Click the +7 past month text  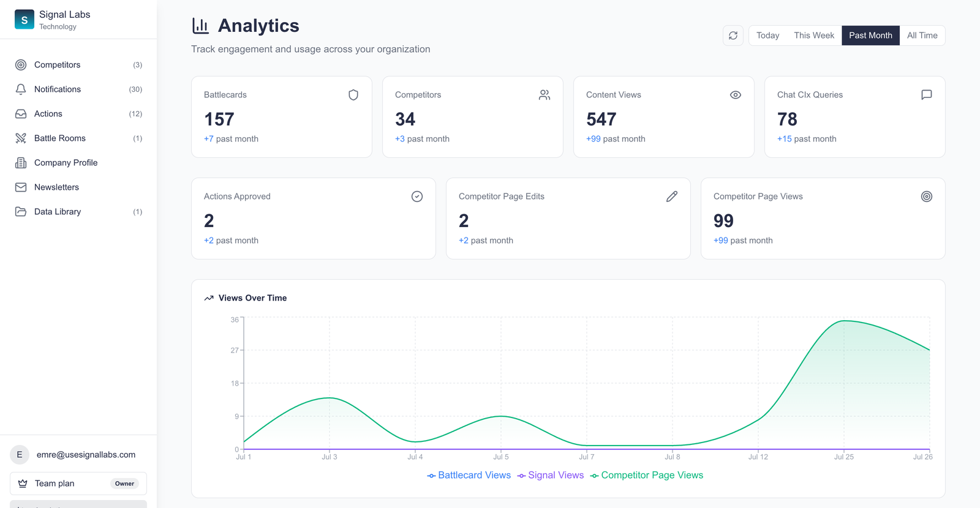point(231,139)
